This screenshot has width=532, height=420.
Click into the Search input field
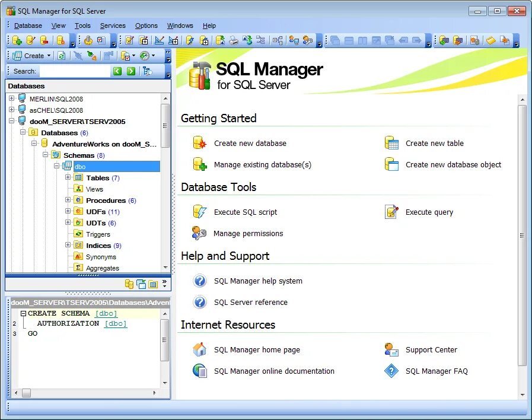(75, 71)
